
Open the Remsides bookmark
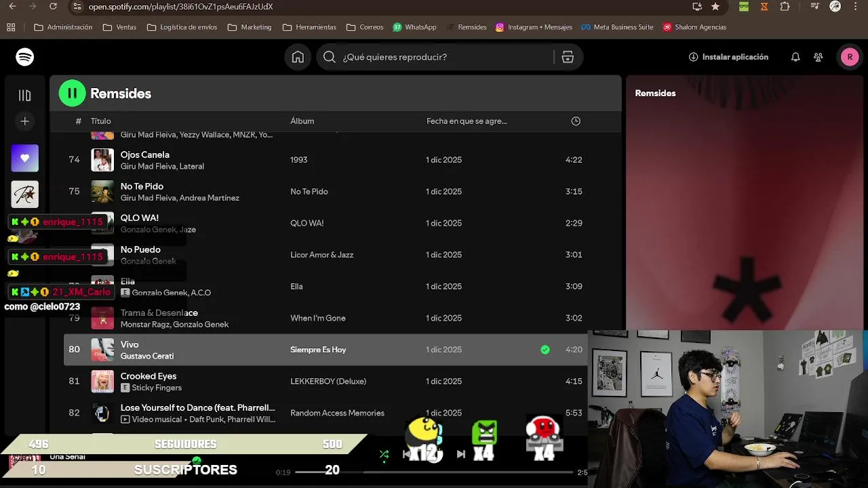point(467,27)
